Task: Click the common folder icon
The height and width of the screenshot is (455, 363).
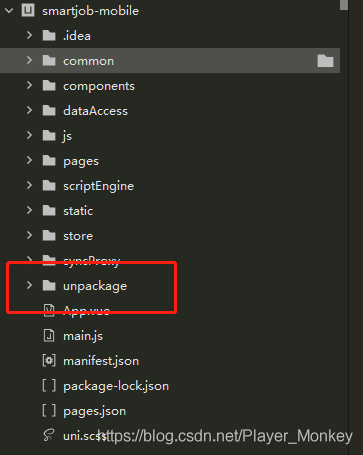Action: (49, 61)
